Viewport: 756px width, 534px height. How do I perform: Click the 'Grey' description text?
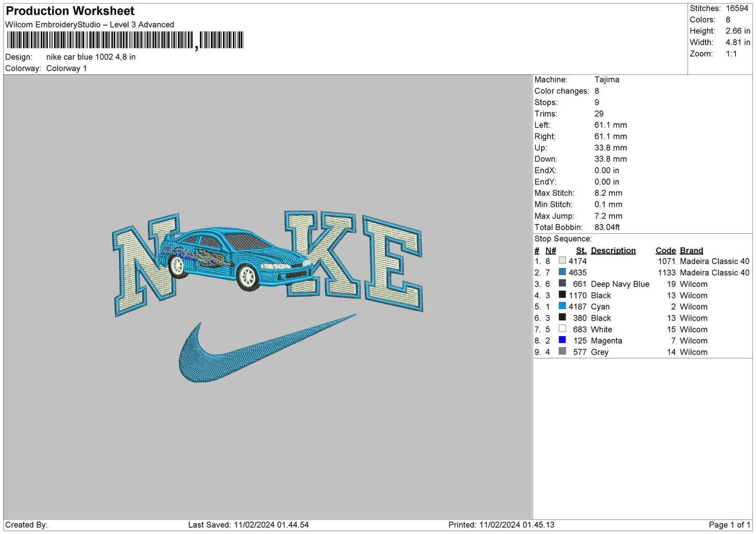pyautogui.click(x=600, y=352)
